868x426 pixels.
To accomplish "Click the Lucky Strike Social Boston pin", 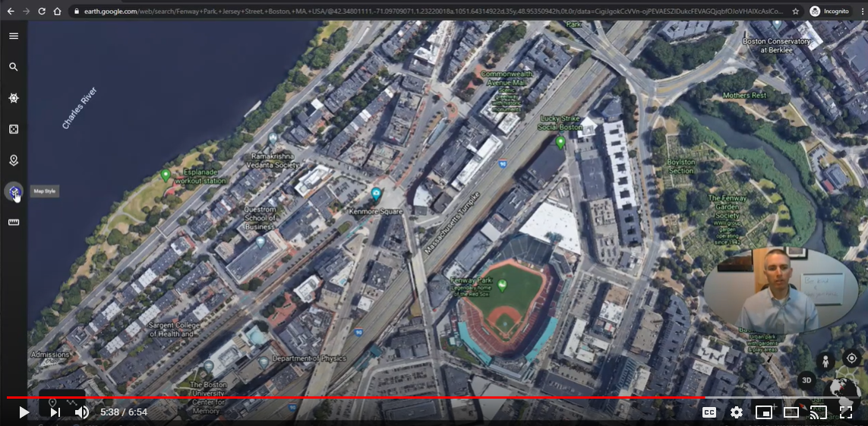I will point(560,143).
